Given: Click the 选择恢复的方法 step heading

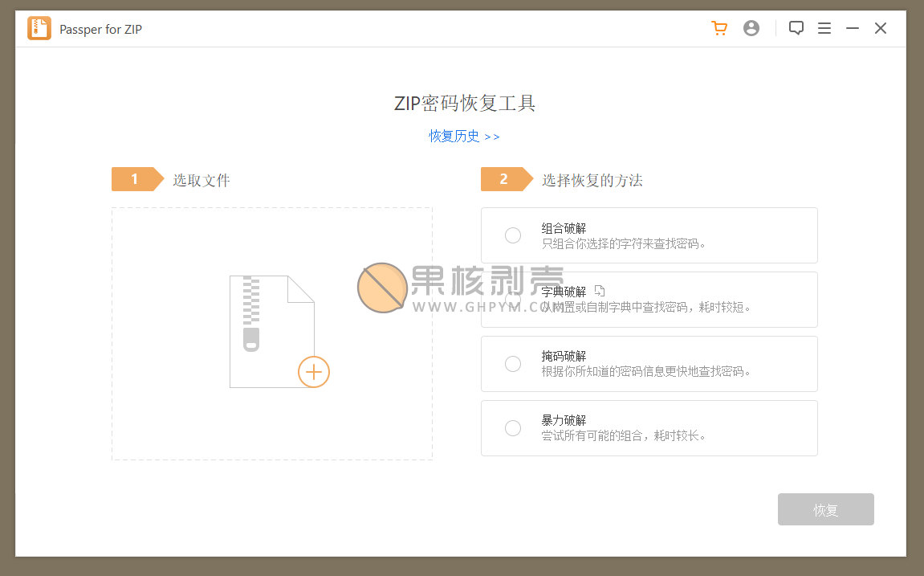Looking at the screenshot, I should point(592,180).
